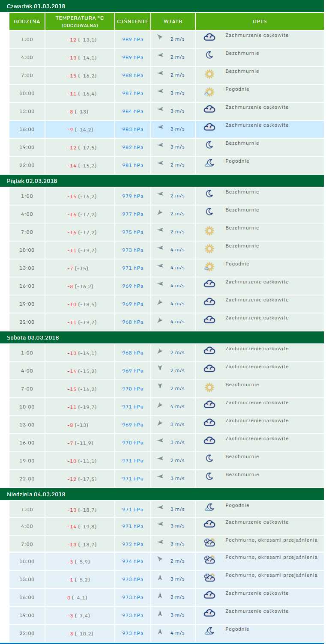Click the Niedziela 04.03.2018 day header
326x644 pixels.
[36, 494]
